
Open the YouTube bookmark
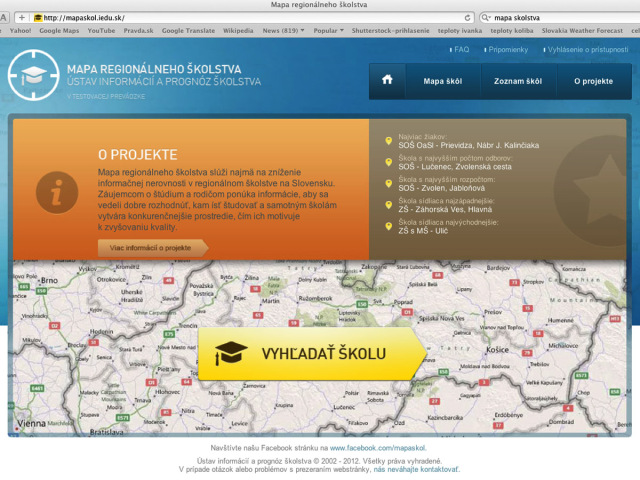pyautogui.click(x=101, y=31)
